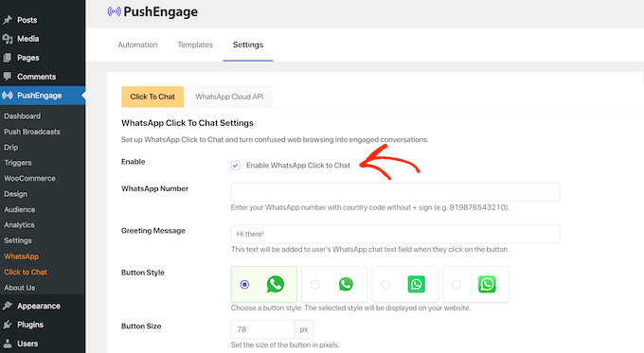Focus the WhatsApp Number input field
This screenshot has height=353, width=644.
click(x=395, y=192)
